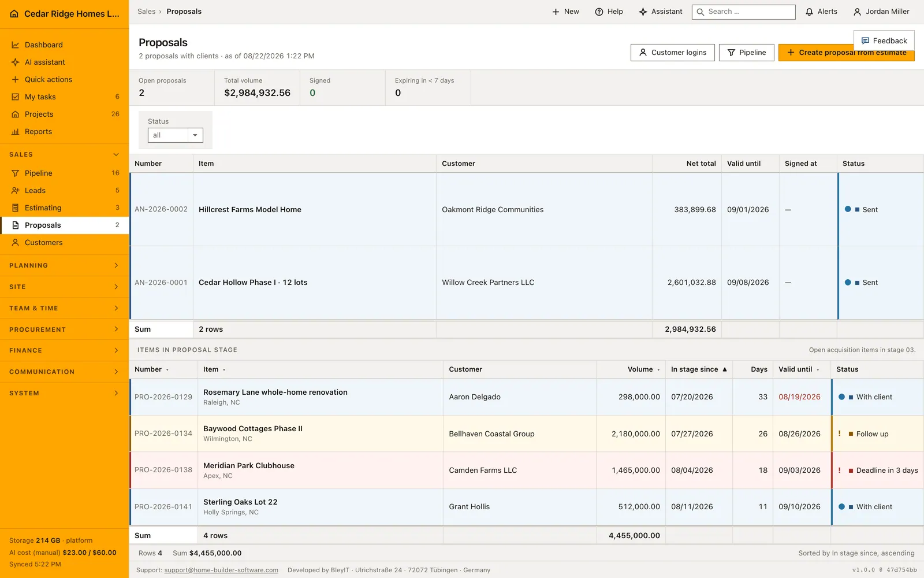Open Meridian Park Clubhouse item
The height and width of the screenshot is (578, 924).
click(248, 466)
